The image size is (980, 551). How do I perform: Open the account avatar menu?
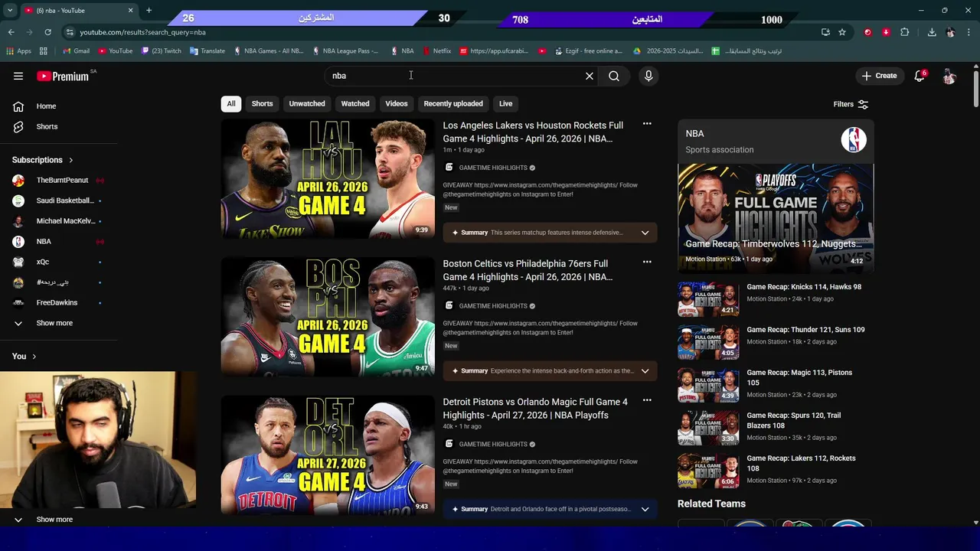[949, 76]
